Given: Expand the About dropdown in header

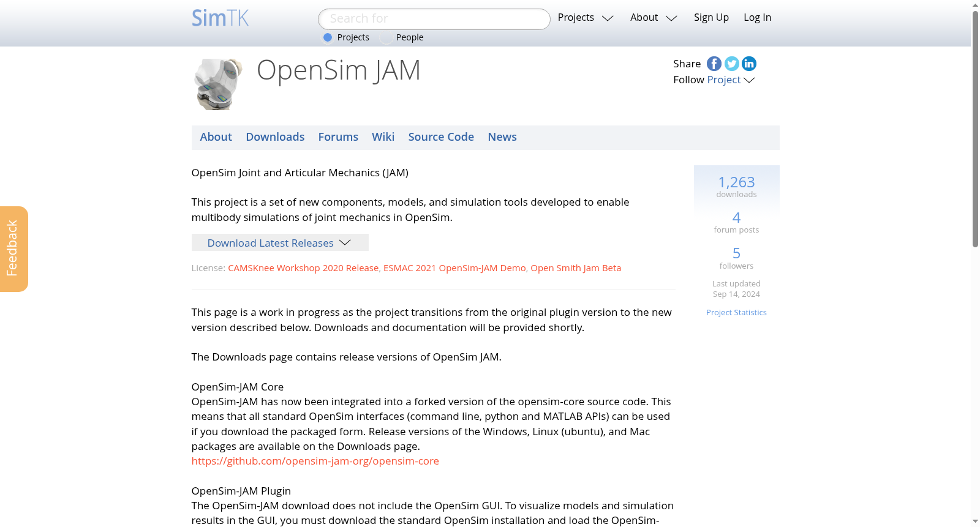Looking at the screenshot, I should (654, 18).
